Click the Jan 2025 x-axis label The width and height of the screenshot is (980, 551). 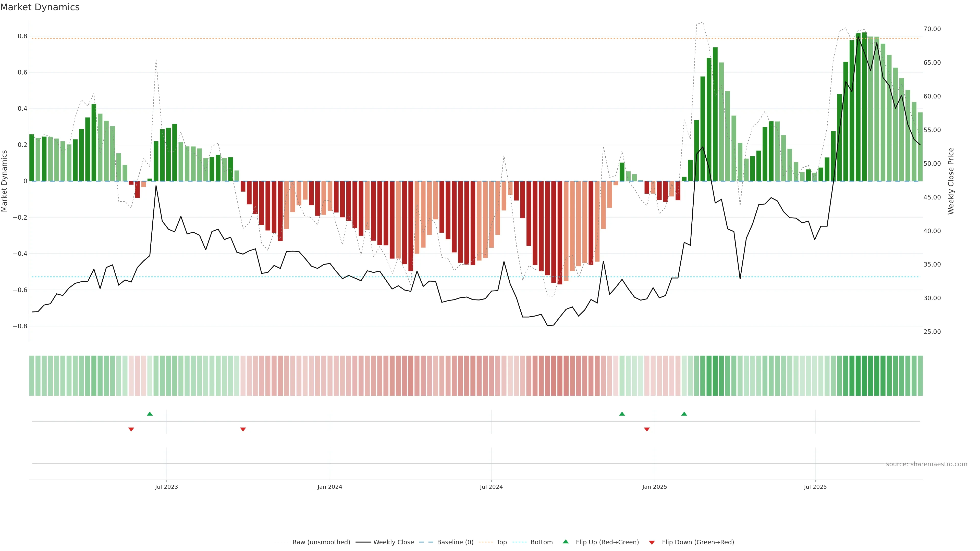[x=654, y=487]
